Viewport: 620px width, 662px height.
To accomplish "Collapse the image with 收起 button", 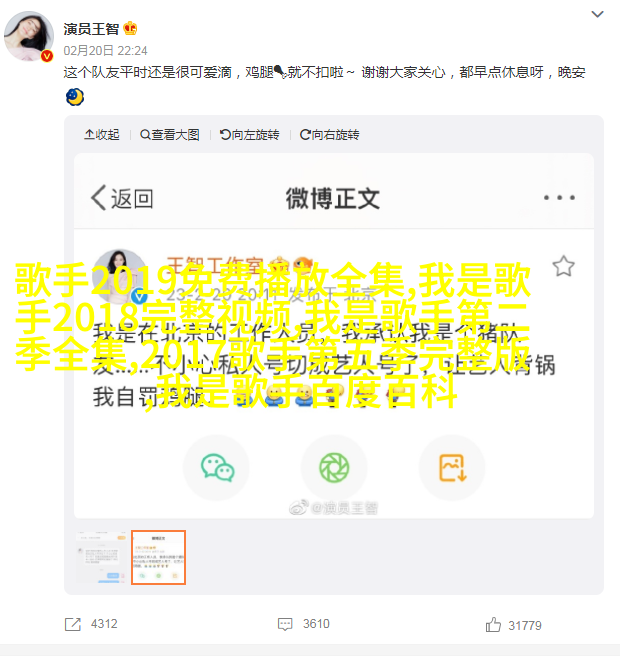I will (x=102, y=135).
